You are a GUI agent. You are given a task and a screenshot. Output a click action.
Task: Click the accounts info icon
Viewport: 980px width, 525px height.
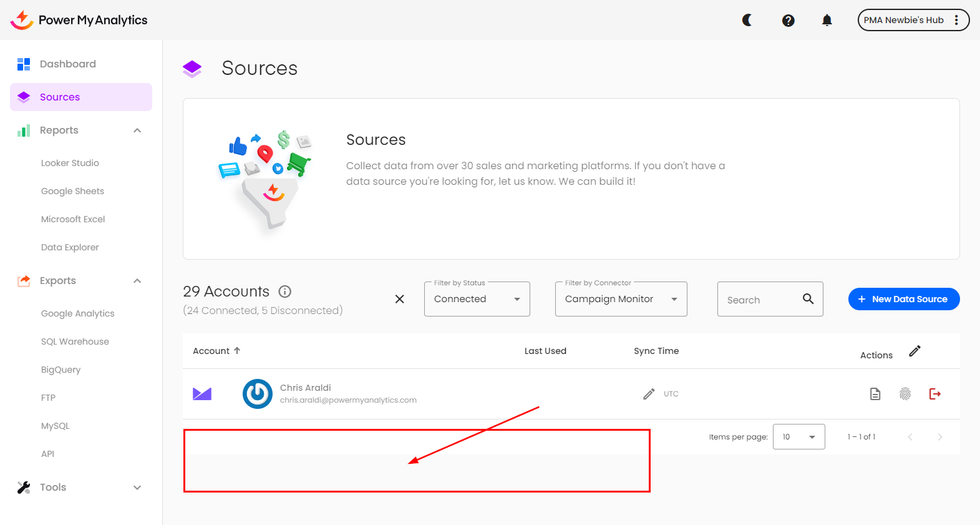[285, 292]
